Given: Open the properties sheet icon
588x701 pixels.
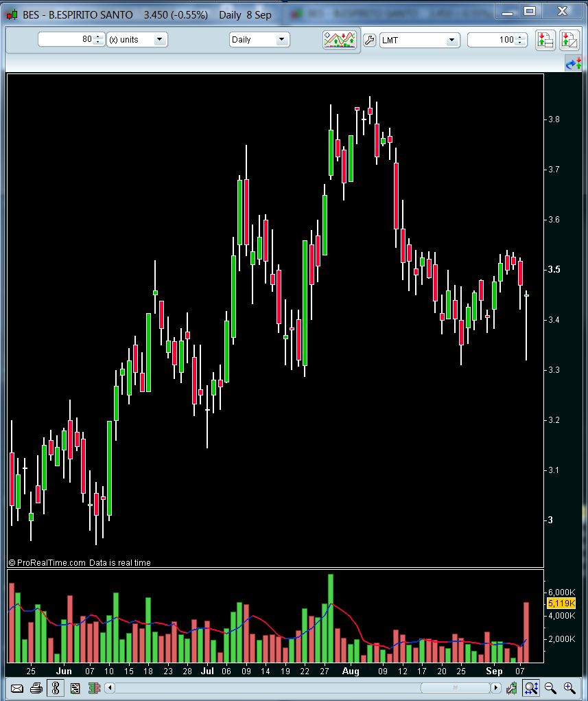Looking at the screenshot, I should pyautogui.click(x=75, y=688).
